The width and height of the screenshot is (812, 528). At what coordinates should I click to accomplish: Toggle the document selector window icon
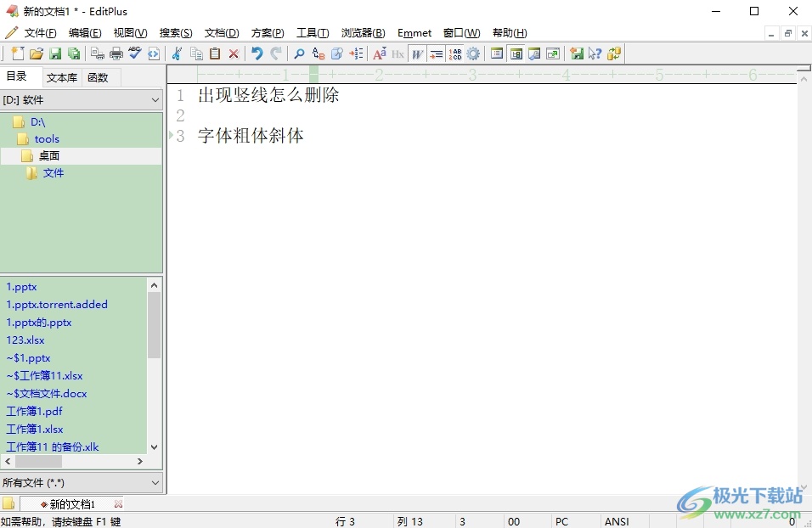(497, 53)
